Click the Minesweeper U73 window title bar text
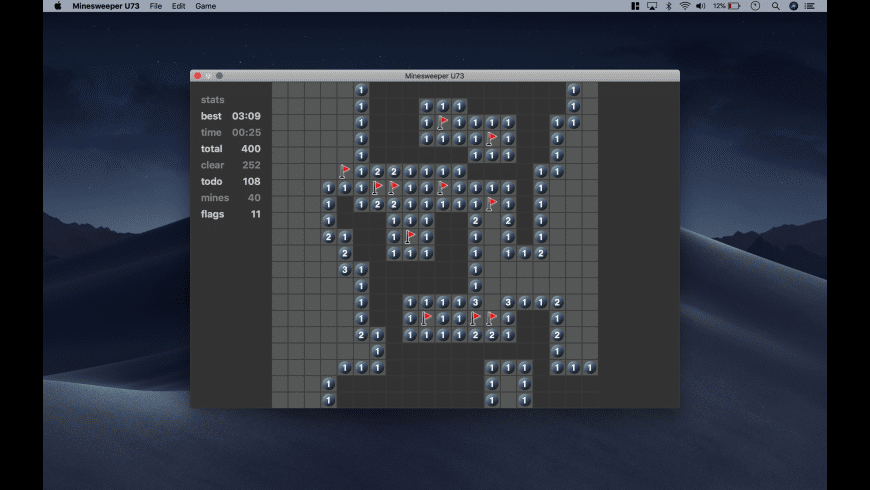 coord(434,76)
